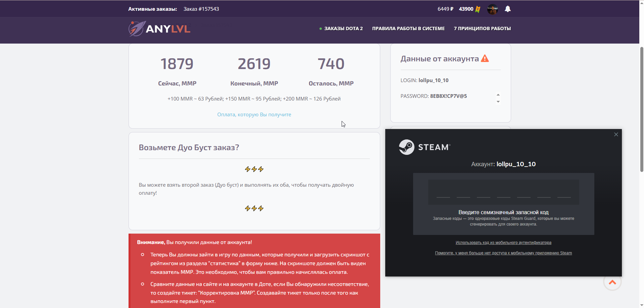The image size is (644, 308).
Task: Open active order Заказ #157543
Action: 201,9
